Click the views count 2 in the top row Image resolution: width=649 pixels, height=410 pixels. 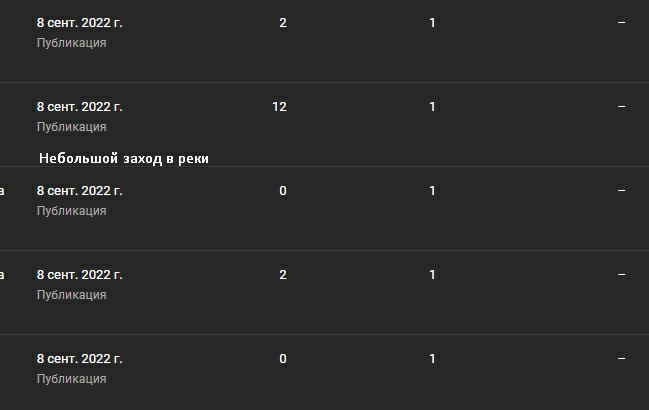click(283, 22)
